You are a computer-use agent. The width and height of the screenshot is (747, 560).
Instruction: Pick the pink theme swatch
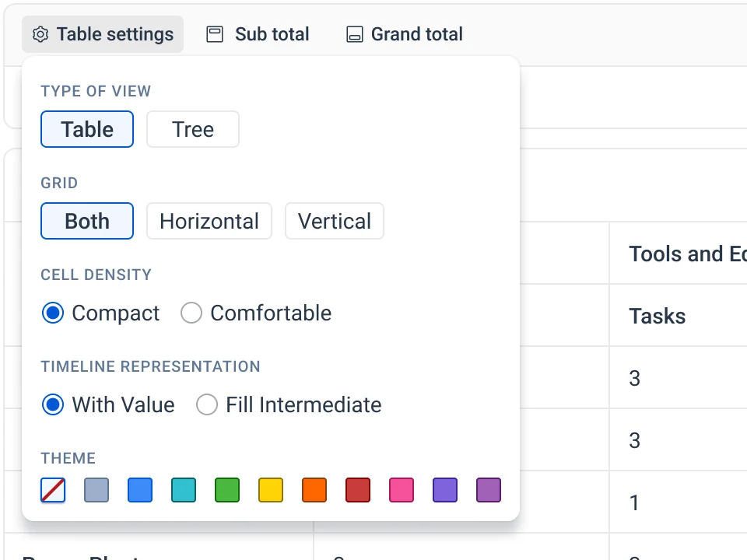coord(402,490)
